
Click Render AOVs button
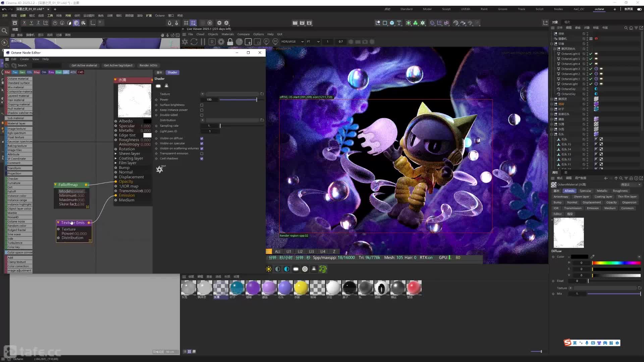point(148,65)
